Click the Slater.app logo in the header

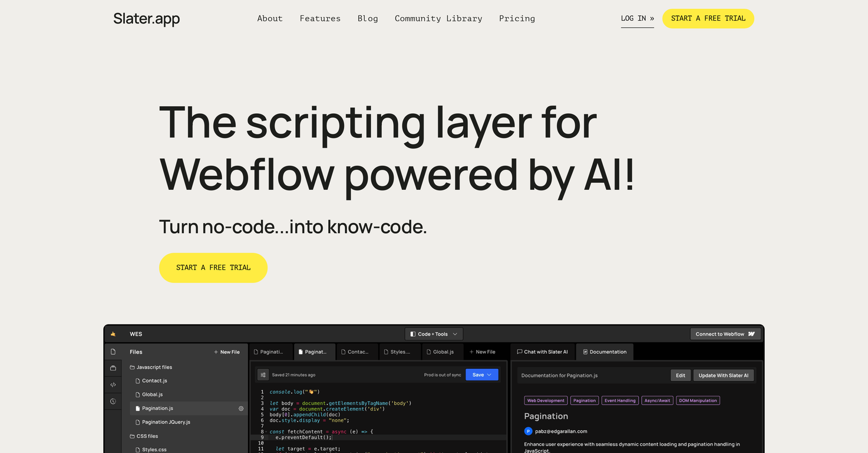point(147,19)
